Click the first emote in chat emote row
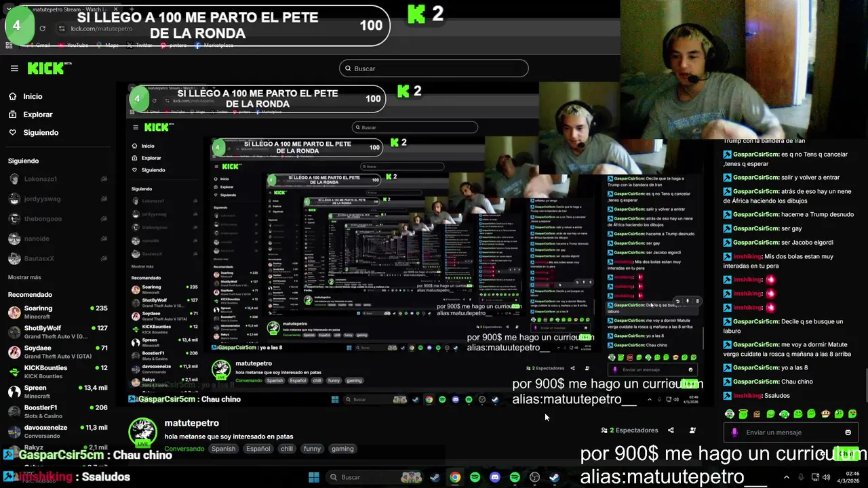This screenshot has height=488, width=868. coord(730,413)
